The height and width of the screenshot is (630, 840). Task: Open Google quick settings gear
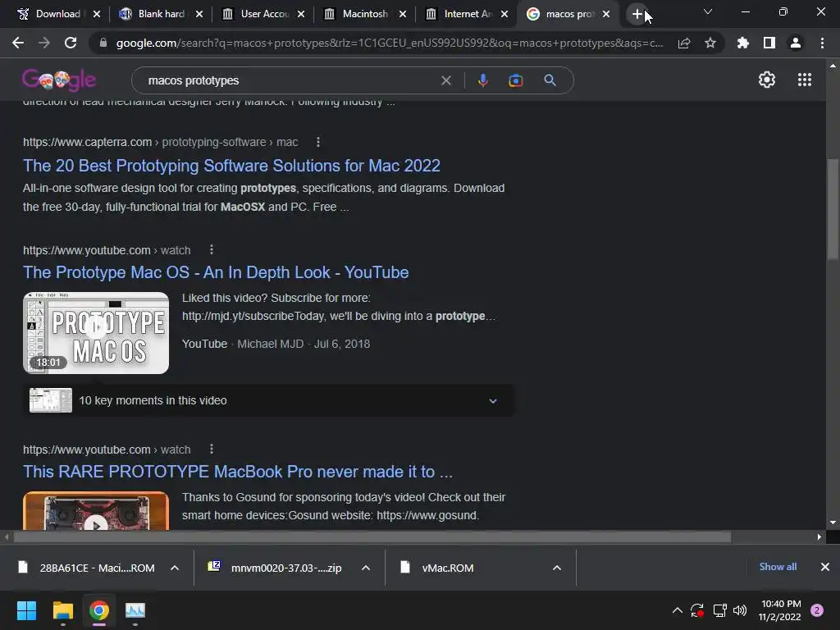point(767,80)
